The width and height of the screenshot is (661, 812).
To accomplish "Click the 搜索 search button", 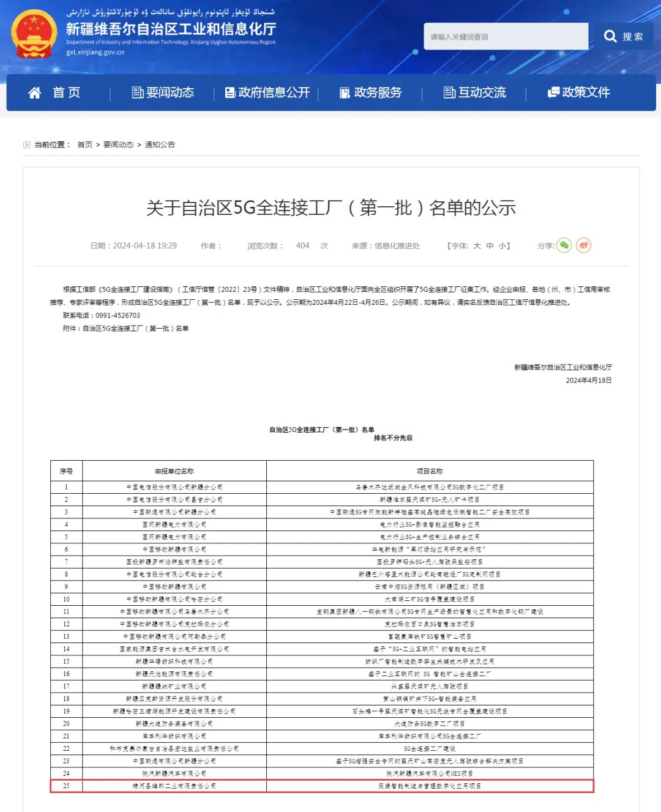I will pyautogui.click(x=624, y=37).
